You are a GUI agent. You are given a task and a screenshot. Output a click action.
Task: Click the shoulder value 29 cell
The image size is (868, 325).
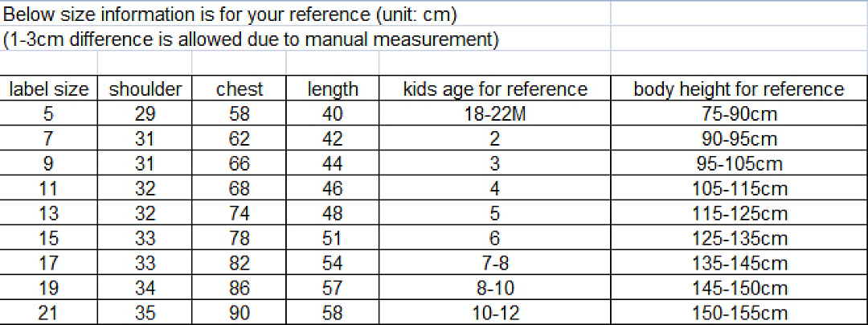click(145, 114)
